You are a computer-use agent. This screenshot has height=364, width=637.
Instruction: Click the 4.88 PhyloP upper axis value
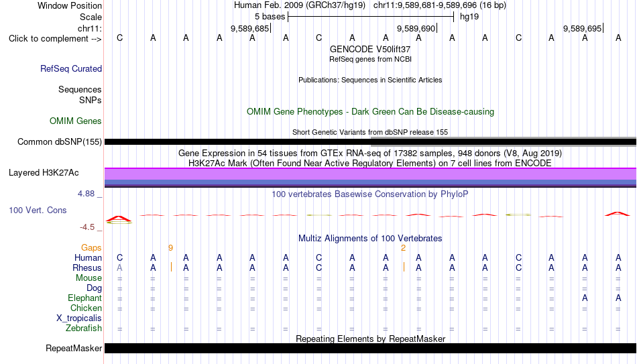tap(86, 194)
